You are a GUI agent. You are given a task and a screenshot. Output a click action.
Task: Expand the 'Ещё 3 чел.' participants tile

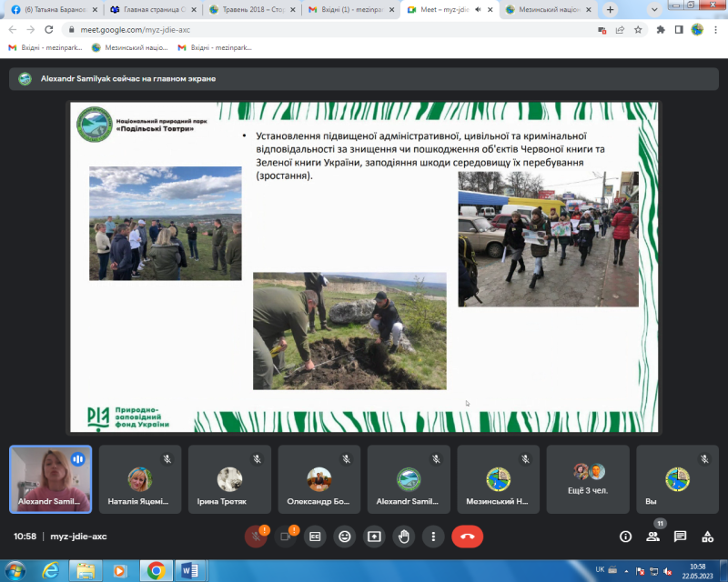tap(589, 479)
